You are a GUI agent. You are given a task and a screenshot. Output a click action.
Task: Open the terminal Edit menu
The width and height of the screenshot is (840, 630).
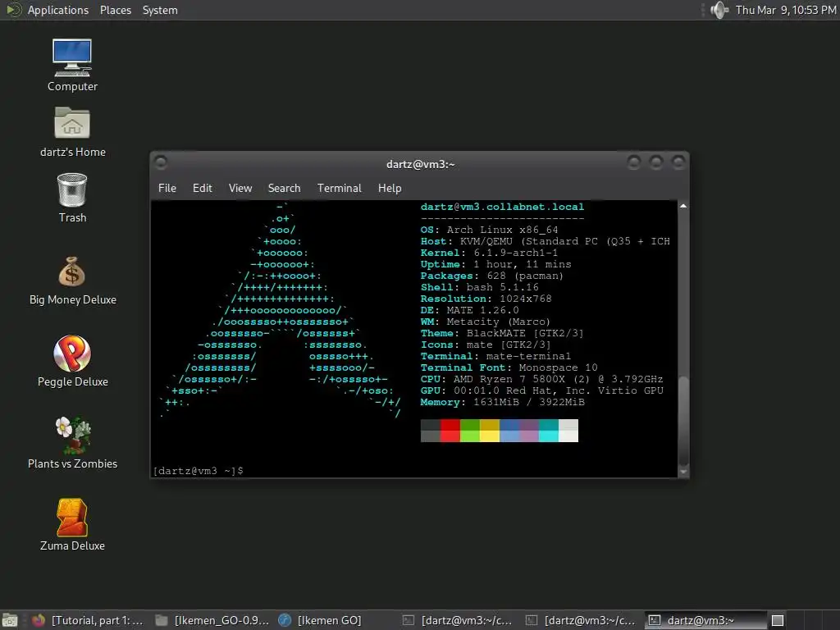click(202, 188)
